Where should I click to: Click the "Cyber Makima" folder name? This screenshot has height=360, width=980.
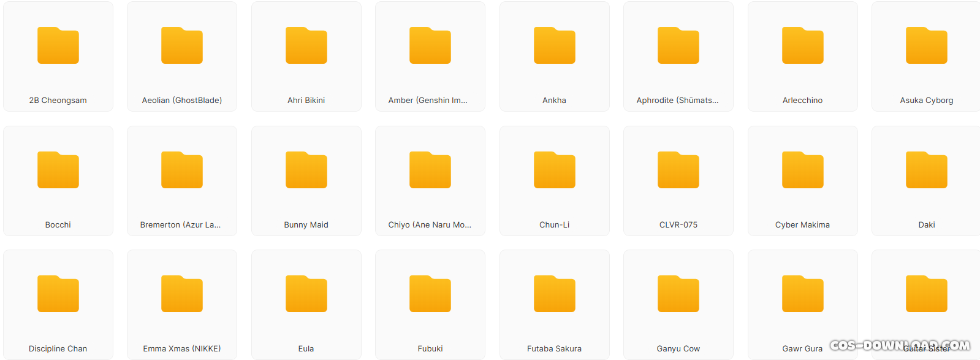[803, 225]
